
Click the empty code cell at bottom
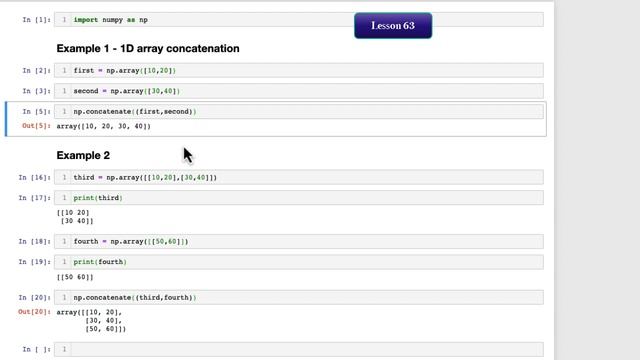point(299,349)
